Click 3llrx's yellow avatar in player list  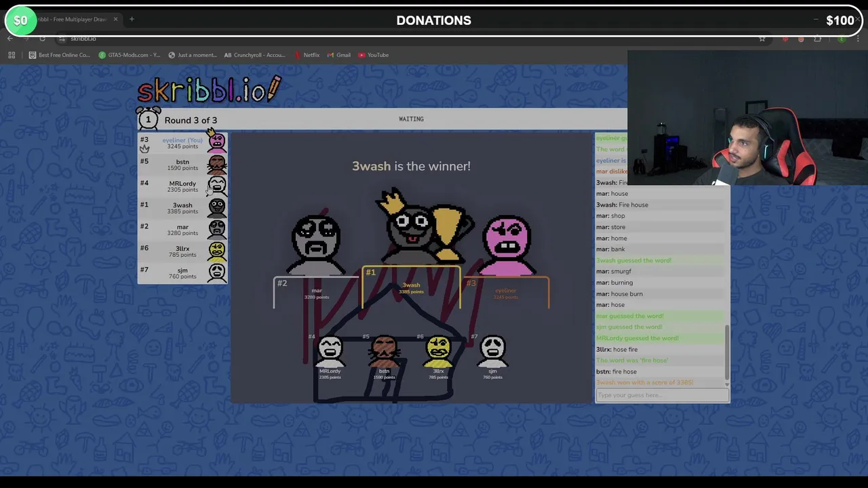pyautogui.click(x=217, y=251)
